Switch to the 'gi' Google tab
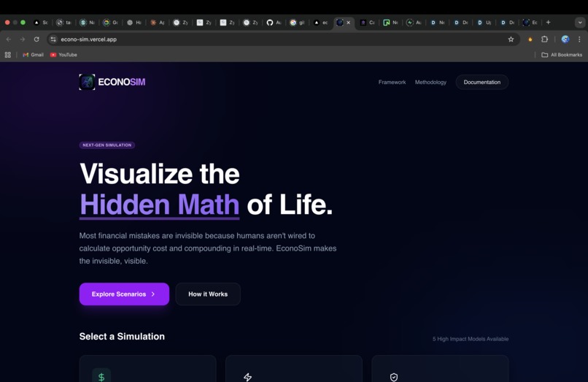Viewport: 588px width, 382px height. tap(297, 23)
